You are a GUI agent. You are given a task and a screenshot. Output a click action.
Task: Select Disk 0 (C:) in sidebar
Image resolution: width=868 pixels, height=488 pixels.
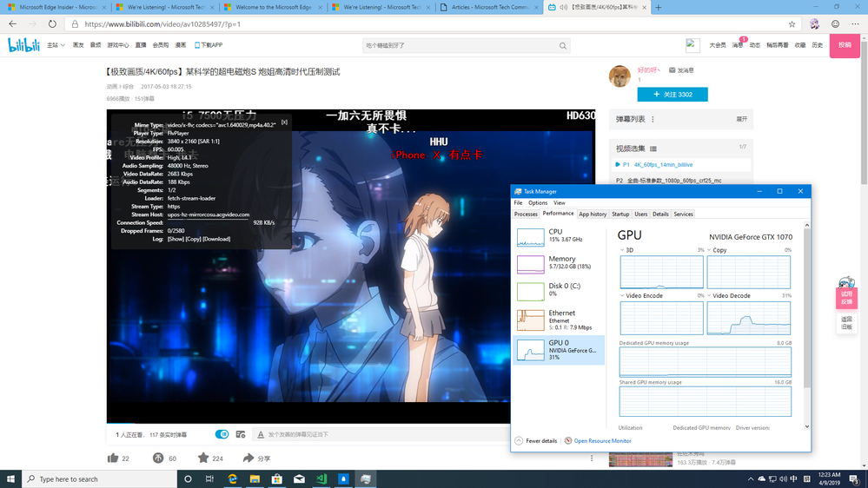pyautogui.click(x=559, y=291)
